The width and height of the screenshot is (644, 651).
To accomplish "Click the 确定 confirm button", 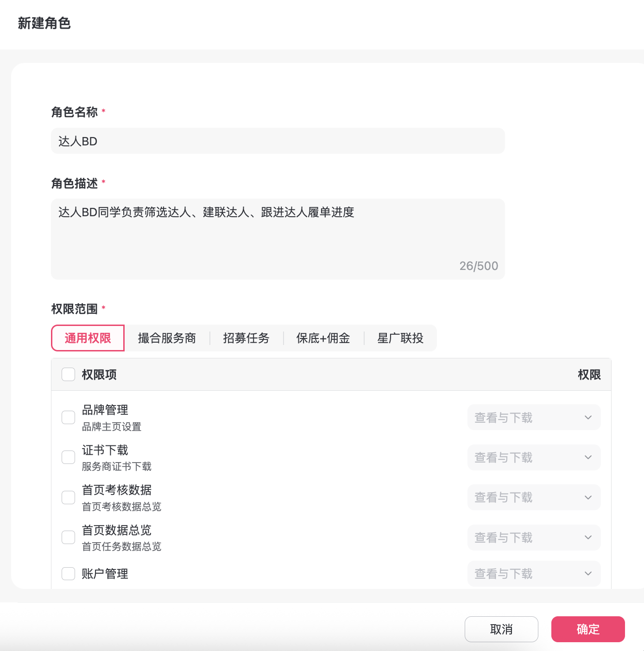I will (x=588, y=629).
